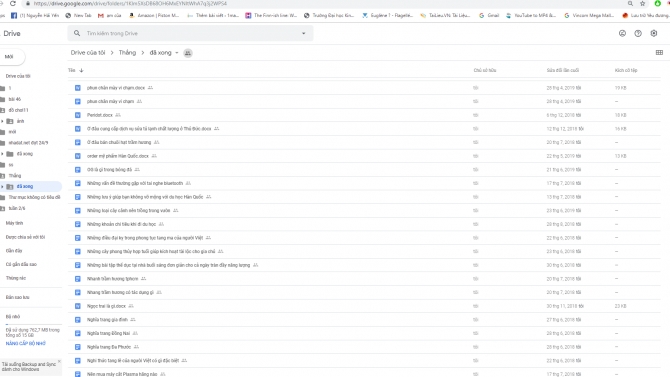Open 'Bộ nhớ' storage section
670x377 pixels.
pos(13,317)
